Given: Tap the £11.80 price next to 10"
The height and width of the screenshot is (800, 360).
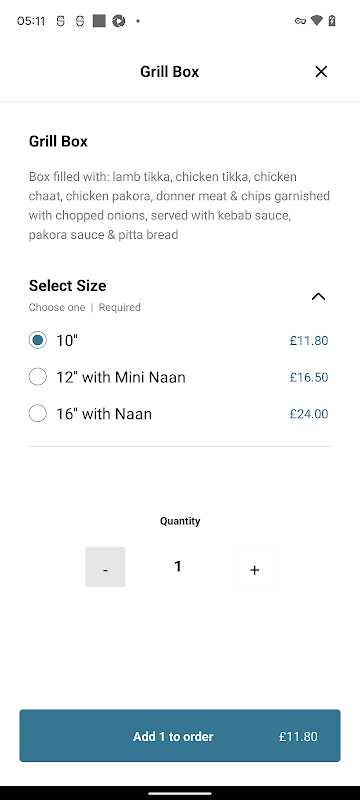Looking at the screenshot, I should [309, 340].
